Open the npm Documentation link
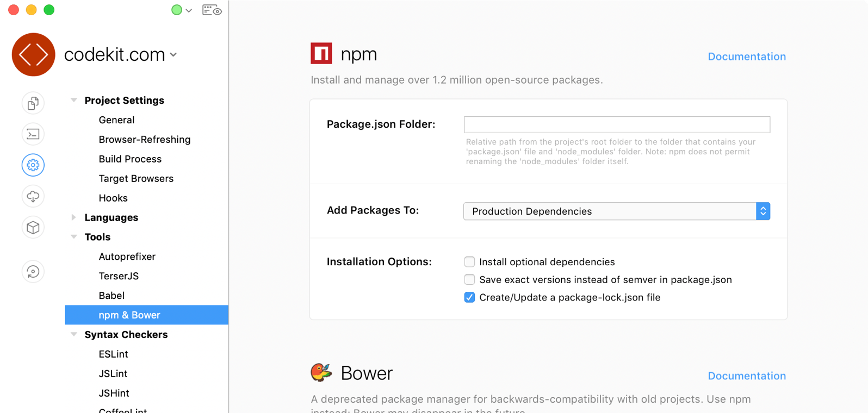 coord(747,57)
